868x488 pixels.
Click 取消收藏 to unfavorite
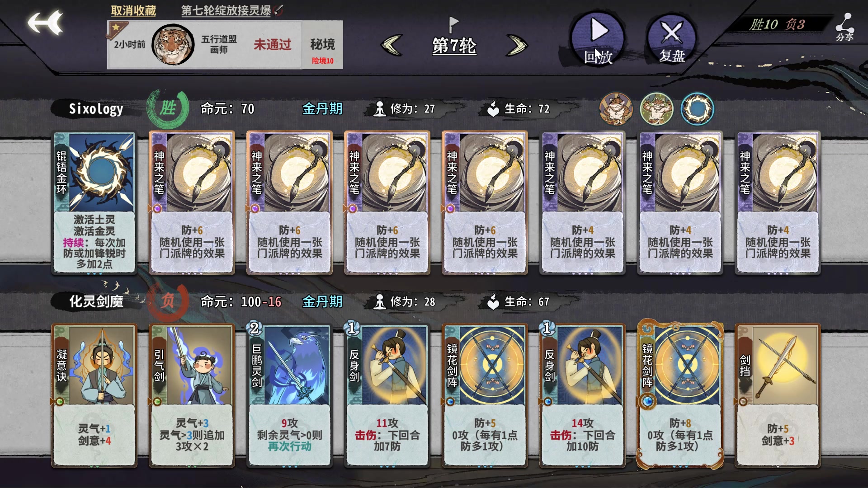click(x=133, y=10)
